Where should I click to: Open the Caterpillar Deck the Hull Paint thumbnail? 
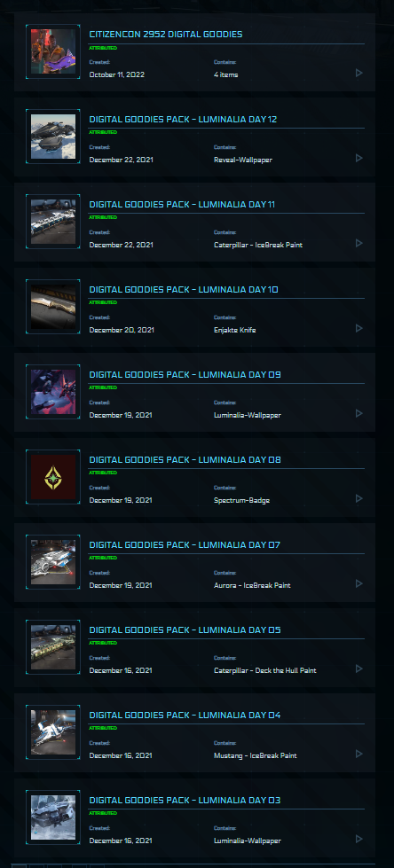click(x=53, y=648)
